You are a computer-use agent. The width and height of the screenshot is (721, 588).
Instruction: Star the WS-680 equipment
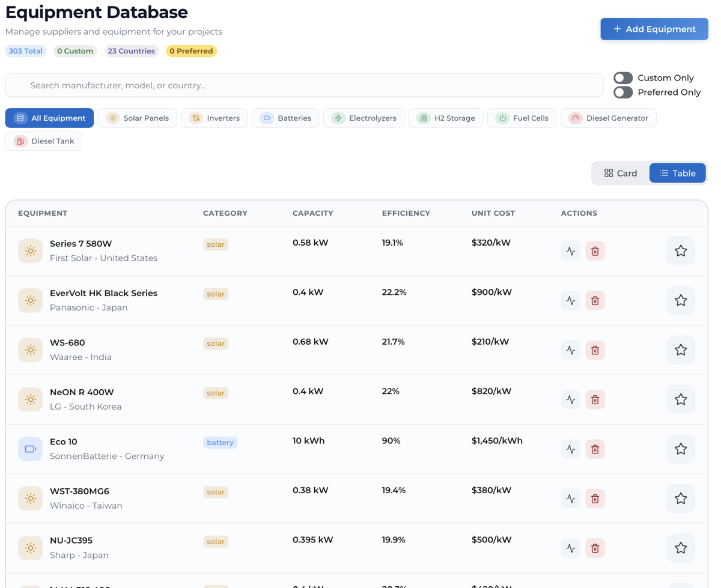point(681,350)
